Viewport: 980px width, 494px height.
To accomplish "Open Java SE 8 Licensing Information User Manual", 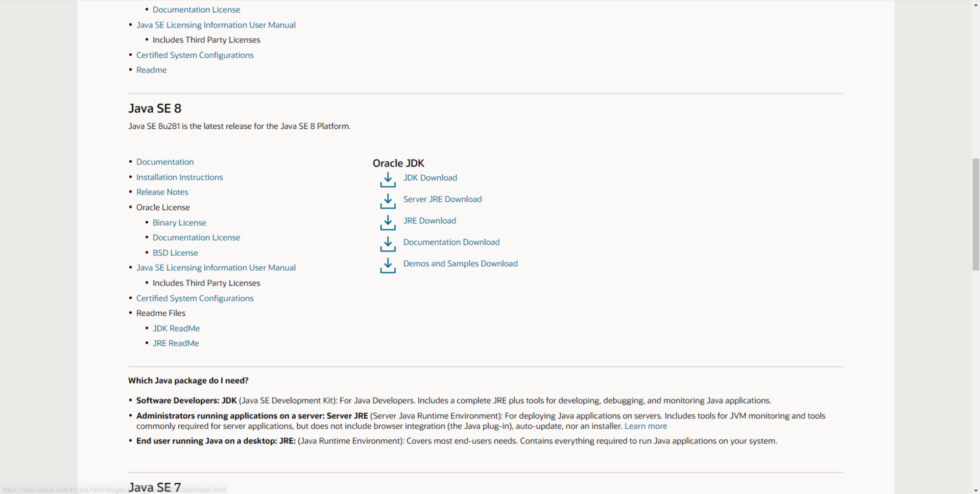I will pyautogui.click(x=216, y=268).
